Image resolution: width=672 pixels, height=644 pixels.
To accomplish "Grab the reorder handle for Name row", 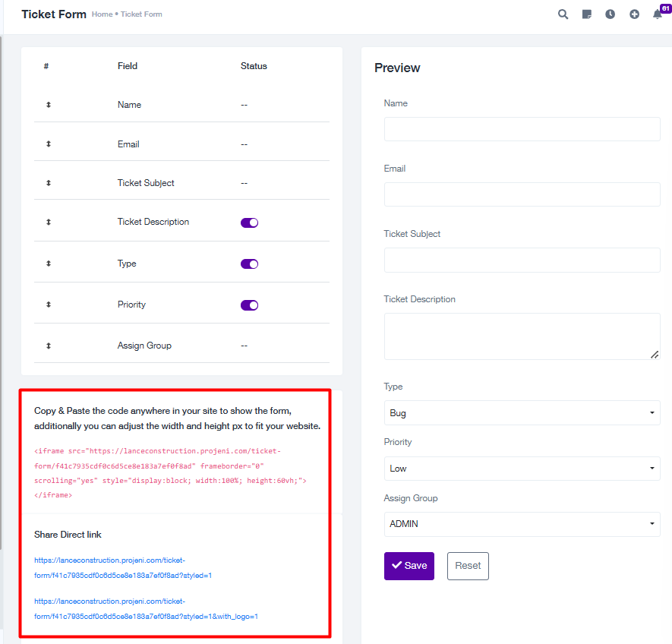I will [49, 105].
